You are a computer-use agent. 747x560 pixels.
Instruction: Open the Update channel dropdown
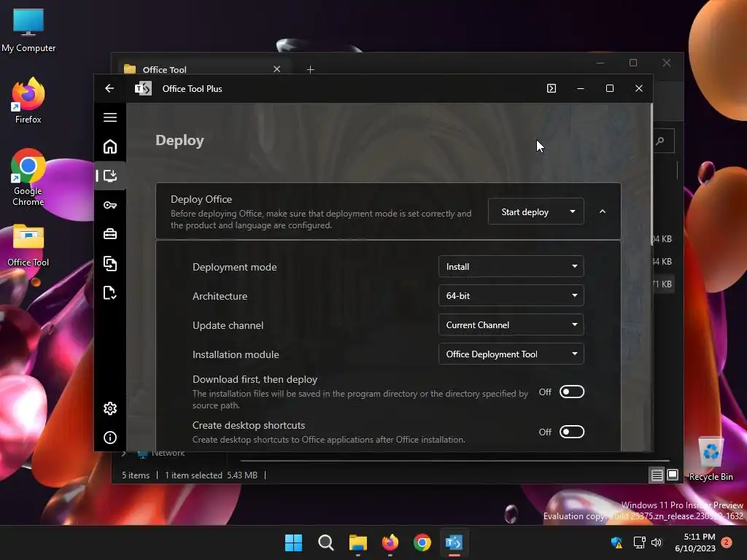[511, 324]
